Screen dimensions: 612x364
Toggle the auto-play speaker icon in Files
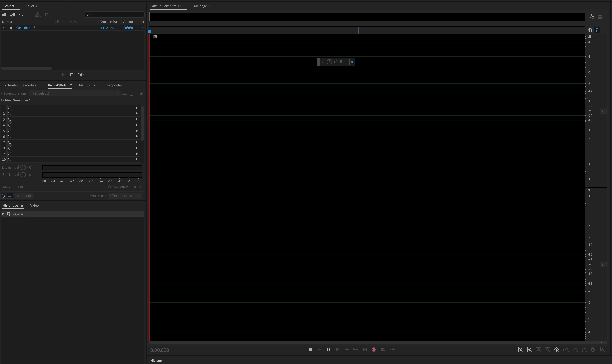coord(81,75)
